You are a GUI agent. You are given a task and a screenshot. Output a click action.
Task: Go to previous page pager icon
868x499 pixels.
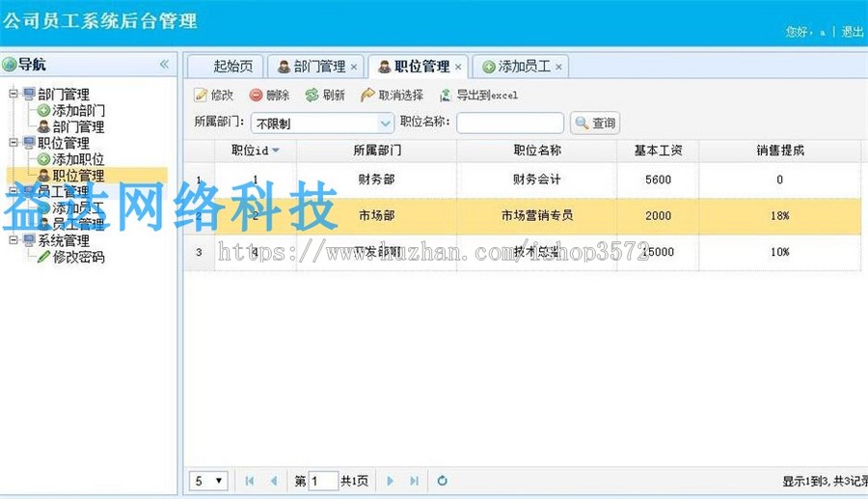pos(274,481)
